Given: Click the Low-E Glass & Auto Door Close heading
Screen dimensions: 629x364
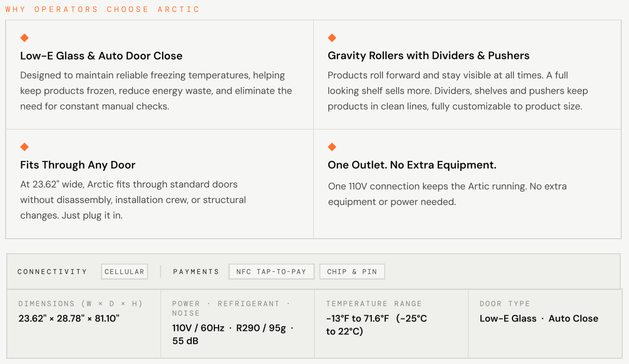Looking at the screenshot, I should coord(101,56).
